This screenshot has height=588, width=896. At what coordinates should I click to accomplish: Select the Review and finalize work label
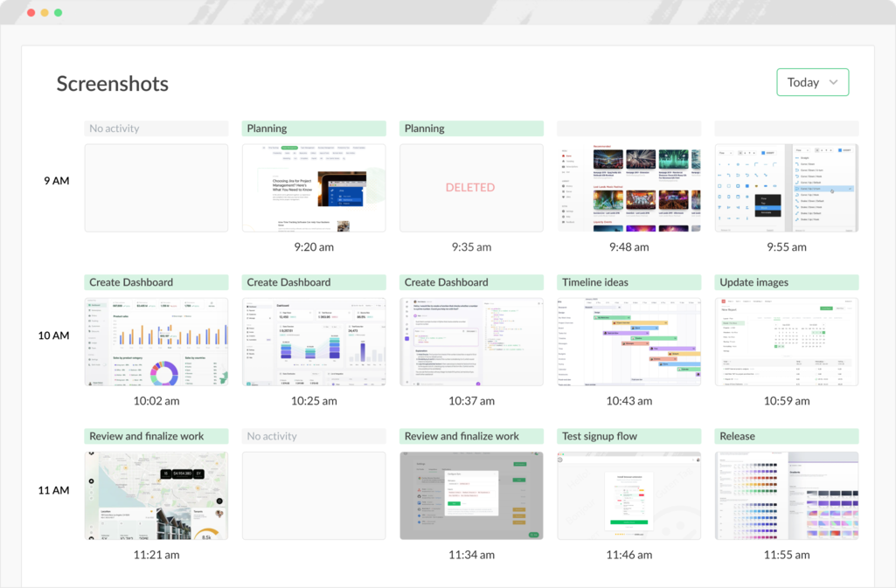[x=156, y=435]
